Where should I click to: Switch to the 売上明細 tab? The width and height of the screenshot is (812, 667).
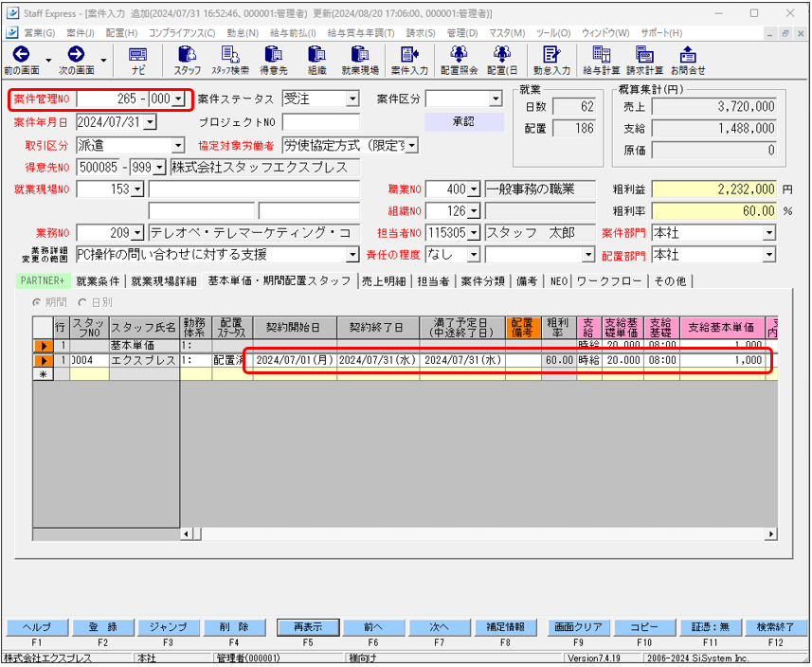click(x=384, y=281)
